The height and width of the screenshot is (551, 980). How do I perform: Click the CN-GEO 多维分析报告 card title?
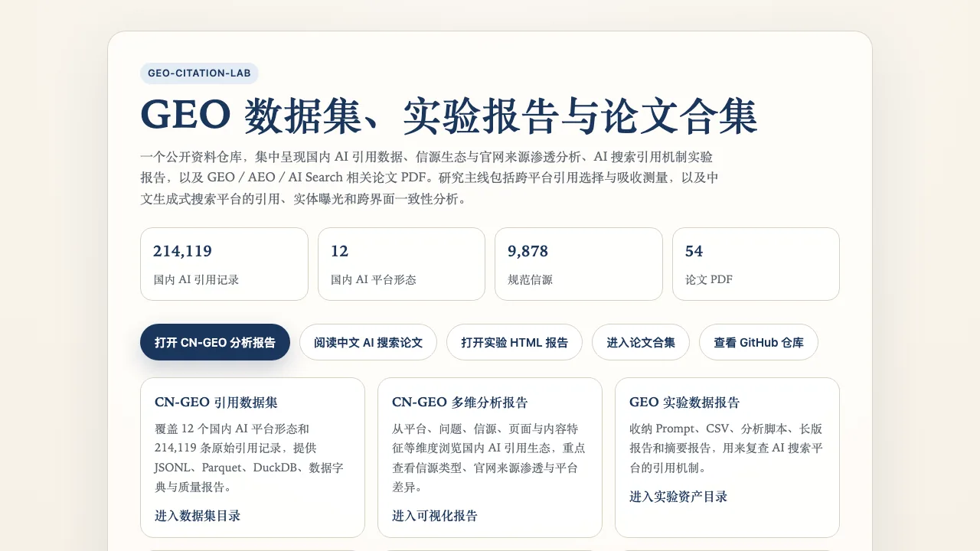pyautogui.click(x=459, y=403)
